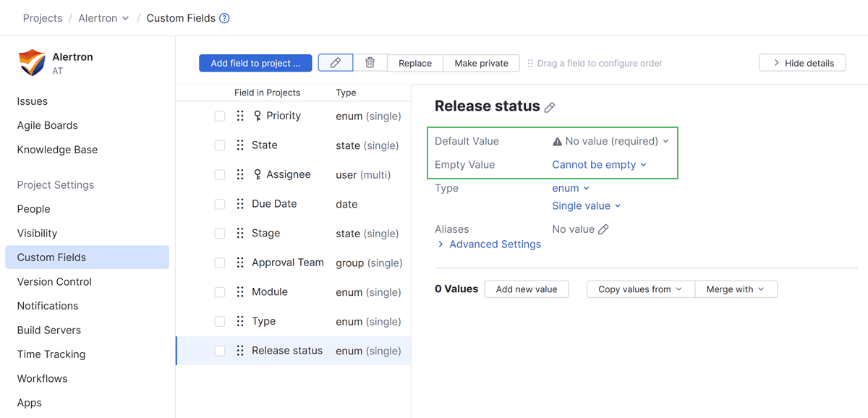Open the Default Value dropdown
868x418 pixels.
[611, 141]
